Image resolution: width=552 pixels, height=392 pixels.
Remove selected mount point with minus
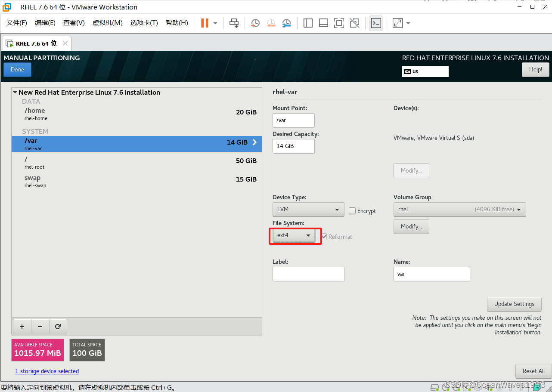pyautogui.click(x=40, y=327)
